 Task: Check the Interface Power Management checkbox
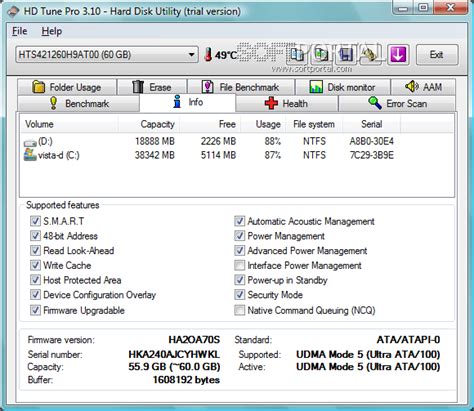coord(239,265)
